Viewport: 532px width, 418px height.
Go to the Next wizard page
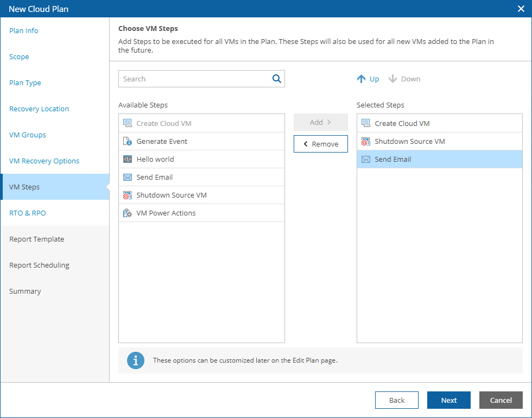point(448,400)
